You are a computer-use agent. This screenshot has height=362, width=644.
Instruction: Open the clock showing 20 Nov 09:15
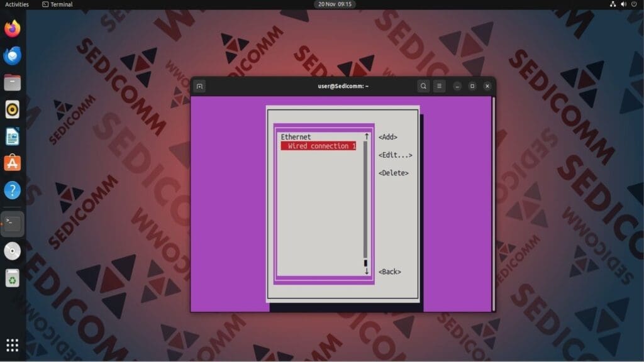pos(335,4)
